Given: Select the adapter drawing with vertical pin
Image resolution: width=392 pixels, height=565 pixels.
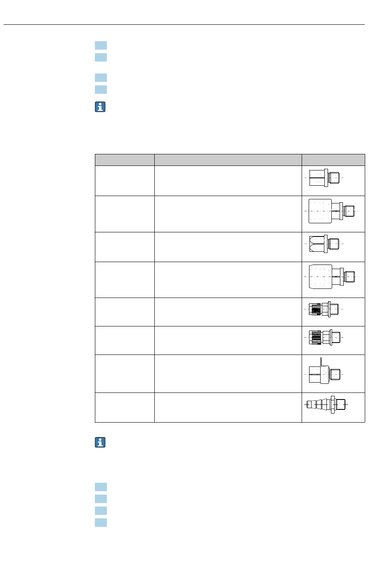Looking at the screenshot, I should coord(324,372).
